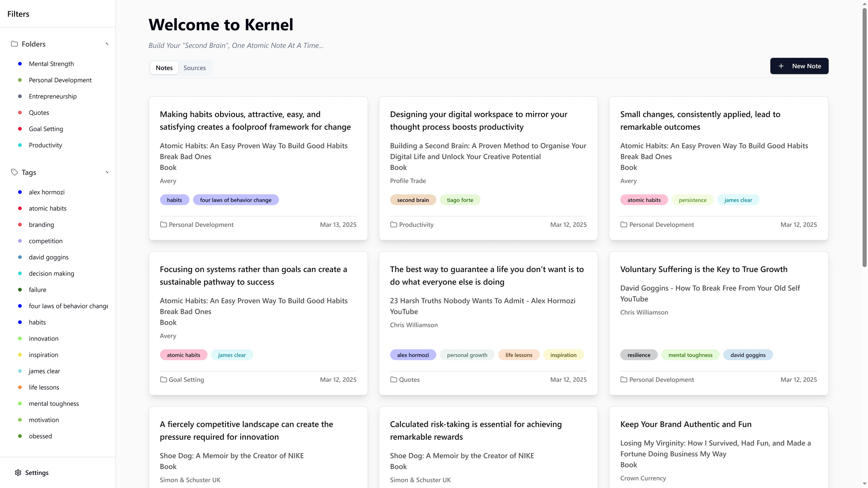Click the Tags panel tag icon
This screenshot has height=488, width=868.
(x=14, y=172)
